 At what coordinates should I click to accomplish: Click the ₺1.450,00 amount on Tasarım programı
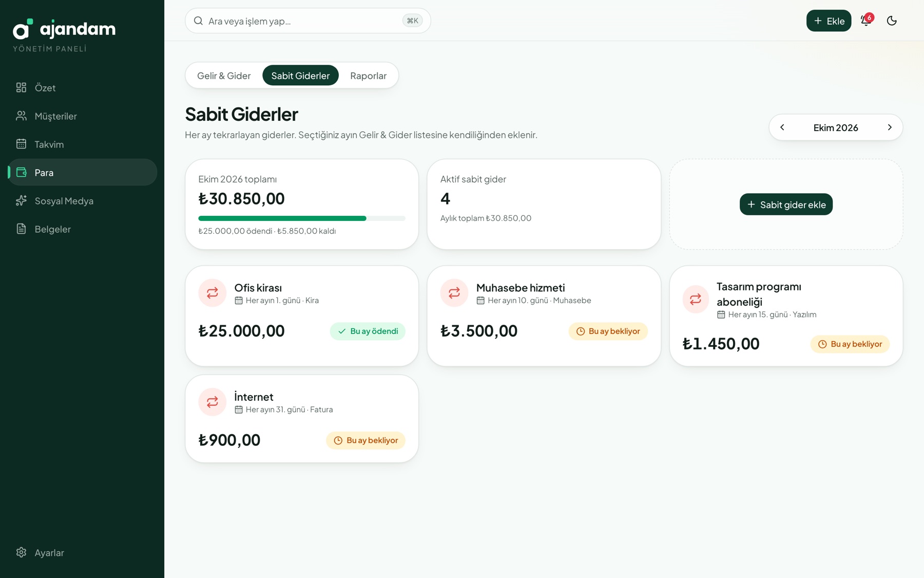click(x=721, y=344)
